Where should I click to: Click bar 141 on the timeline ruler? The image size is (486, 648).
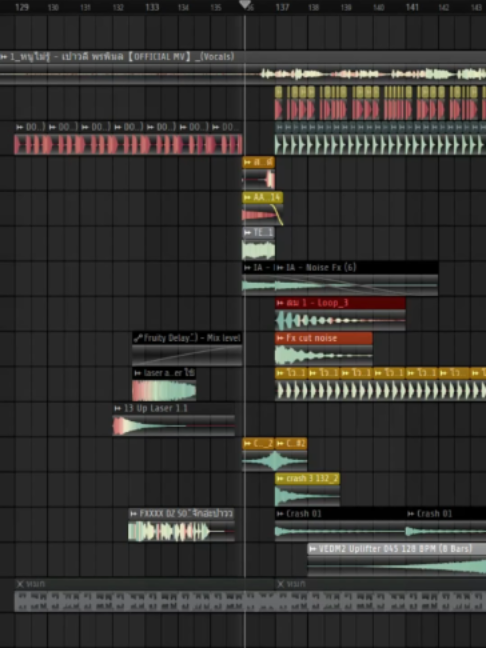click(x=412, y=7)
